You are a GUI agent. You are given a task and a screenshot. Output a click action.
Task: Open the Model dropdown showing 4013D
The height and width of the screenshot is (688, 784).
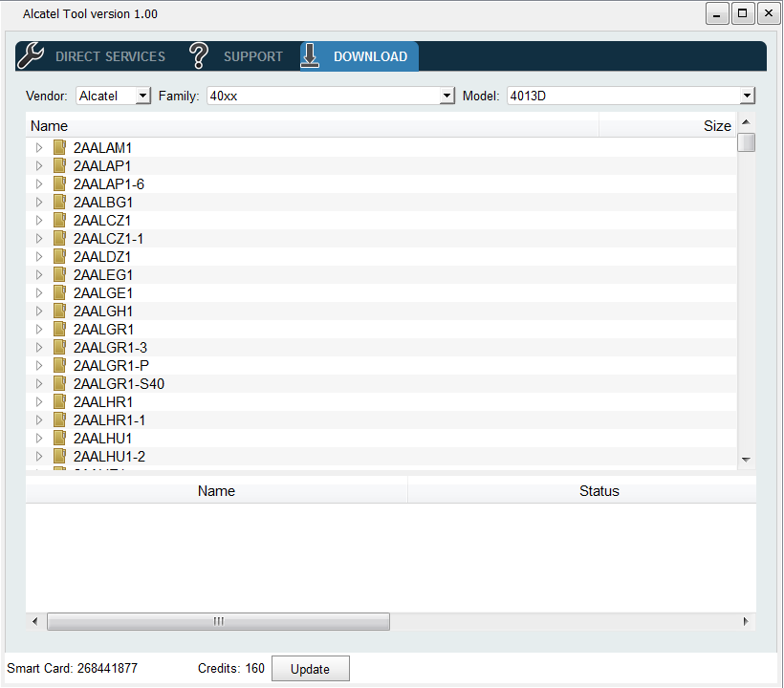(x=630, y=96)
